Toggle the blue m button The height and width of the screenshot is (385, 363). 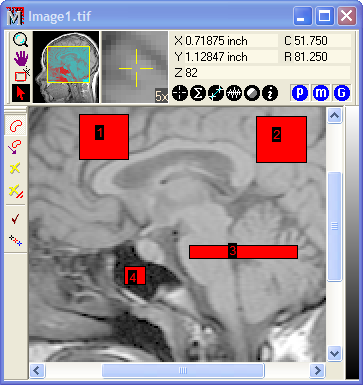tap(321, 93)
